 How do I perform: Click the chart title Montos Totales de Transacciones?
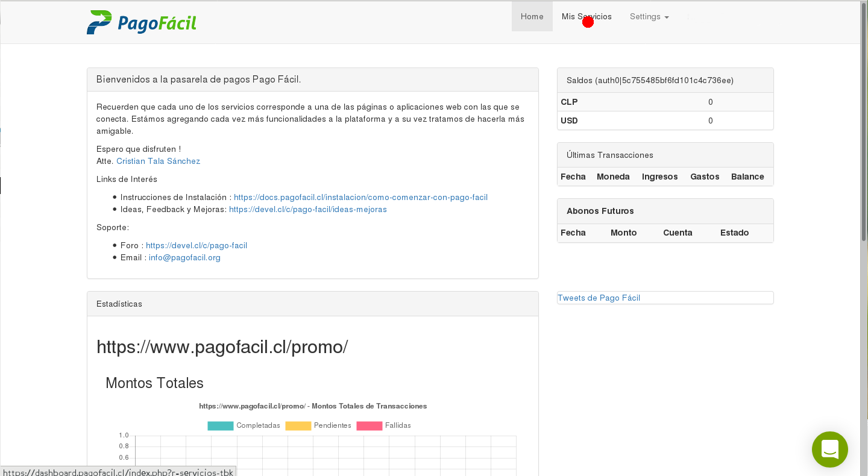pyautogui.click(x=313, y=406)
